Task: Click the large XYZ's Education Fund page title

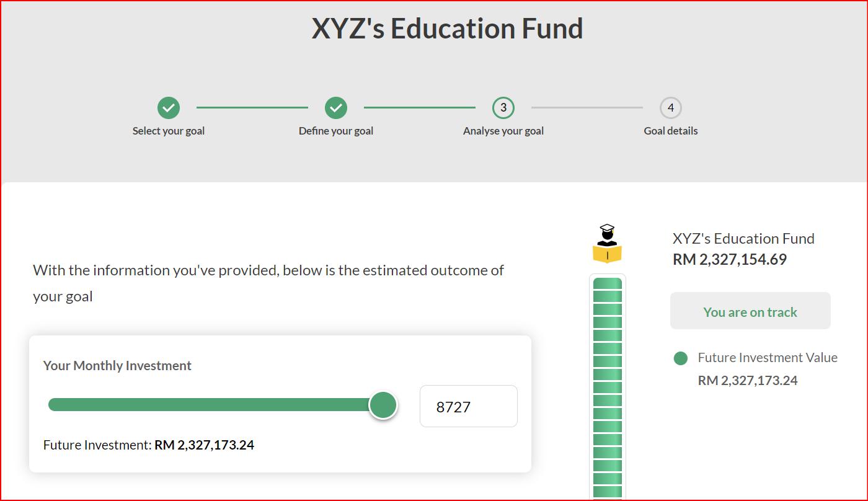Action: click(447, 29)
